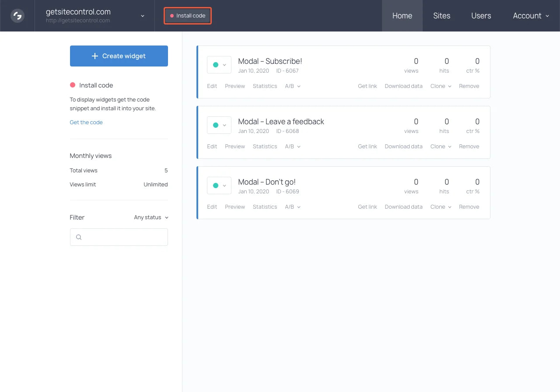Click the GetSiteControl logo icon

[17, 16]
